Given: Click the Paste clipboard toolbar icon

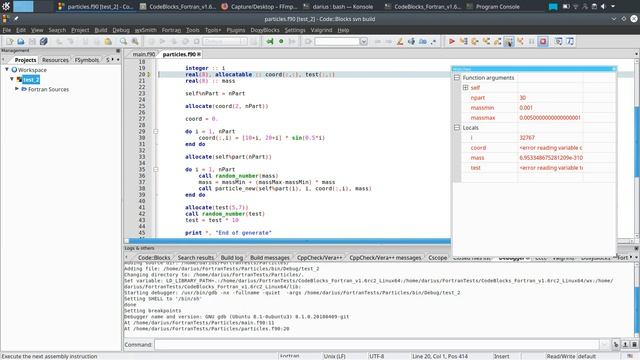Looking at the screenshot, I should [x=108, y=41].
